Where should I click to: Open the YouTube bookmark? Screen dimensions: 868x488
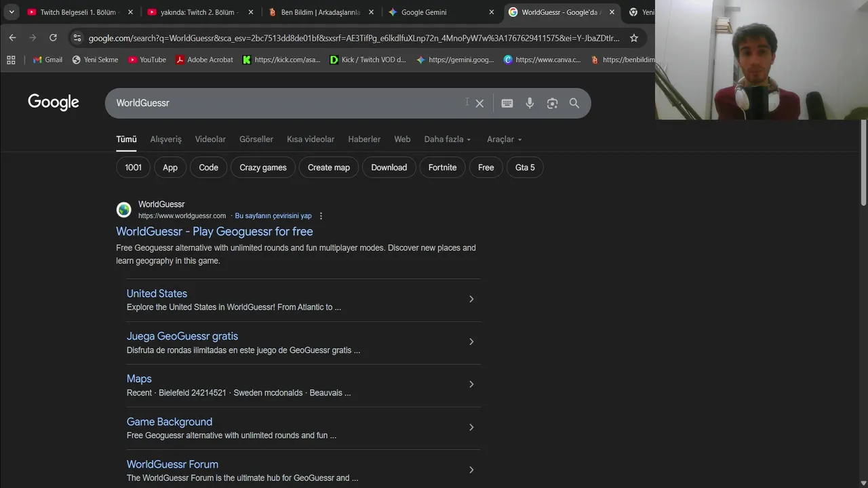pos(146,60)
